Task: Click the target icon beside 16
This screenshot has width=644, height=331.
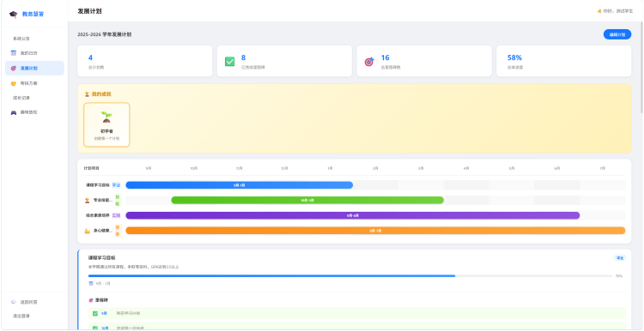Action: point(369,62)
